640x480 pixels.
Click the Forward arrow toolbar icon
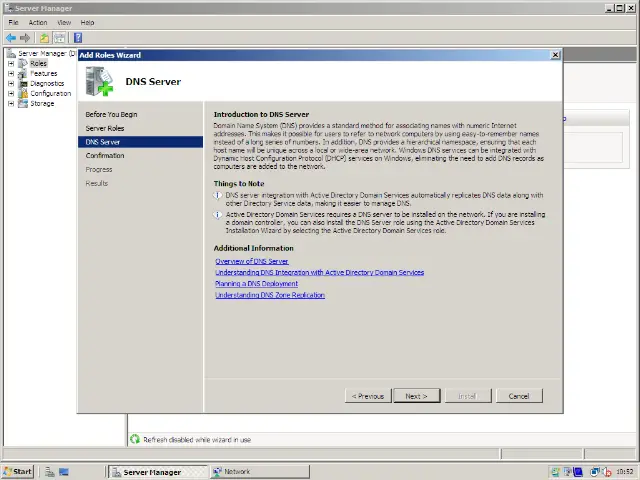(x=25, y=38)
